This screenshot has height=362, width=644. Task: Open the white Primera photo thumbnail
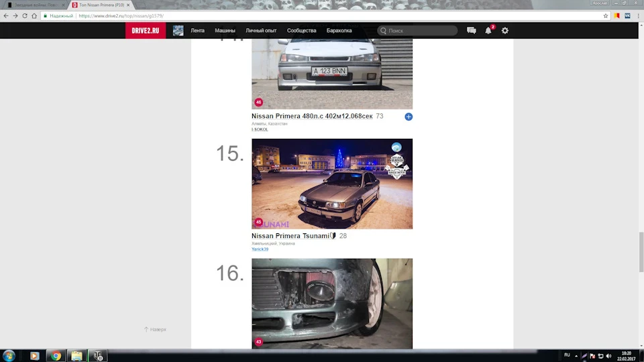click(332, 74)
